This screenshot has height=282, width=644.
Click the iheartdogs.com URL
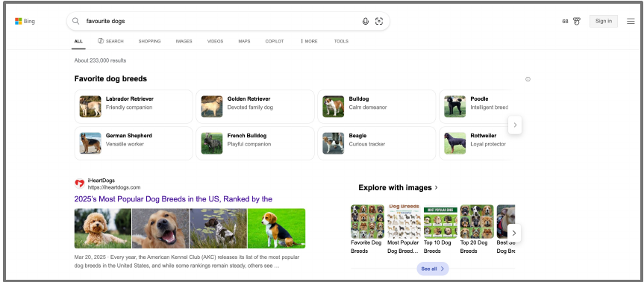(114, 187)
